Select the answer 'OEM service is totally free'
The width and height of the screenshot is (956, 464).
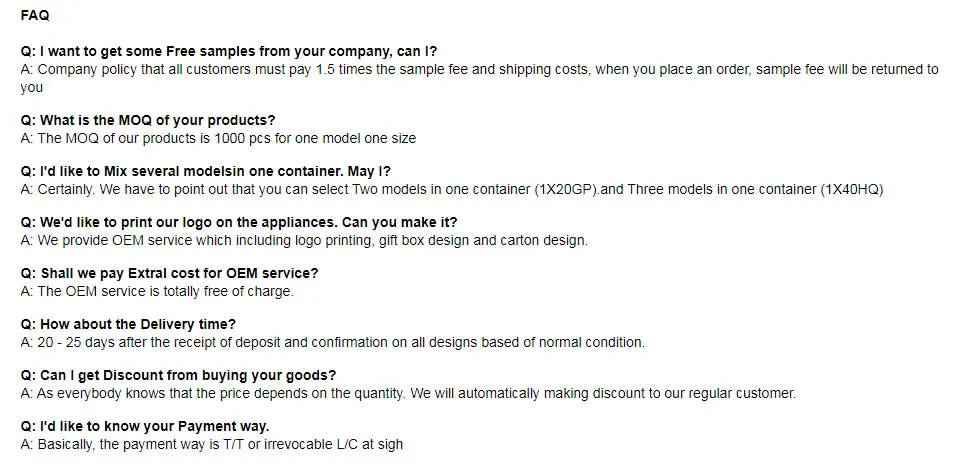tap(157, 291)
